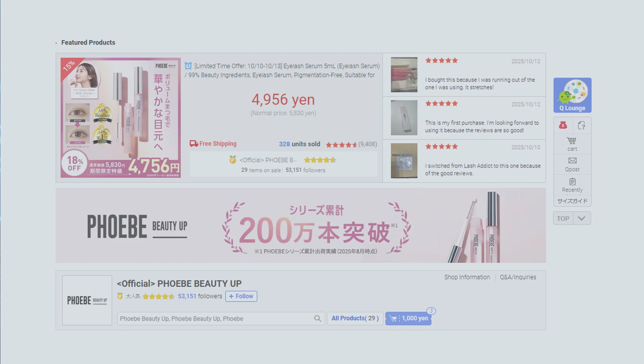View All Products (29)
The width and height of the screenshot is (644, 364).
(x=355, y=318)
